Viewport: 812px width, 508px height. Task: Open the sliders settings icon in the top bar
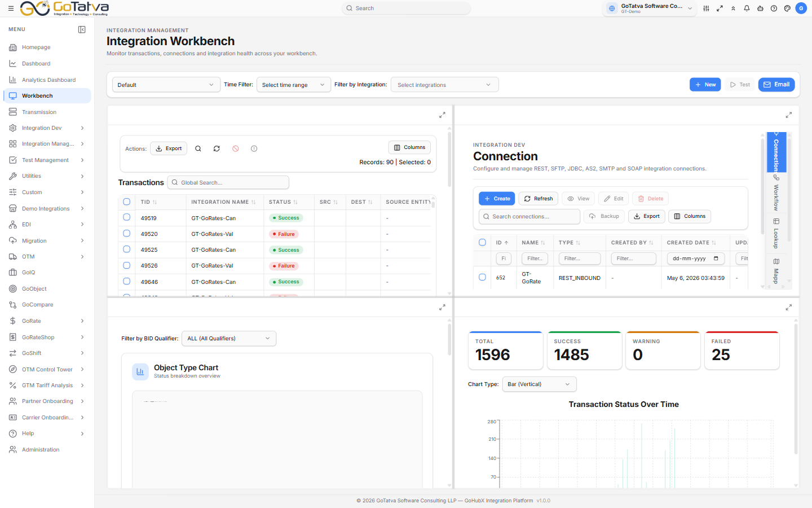[706, 8]
